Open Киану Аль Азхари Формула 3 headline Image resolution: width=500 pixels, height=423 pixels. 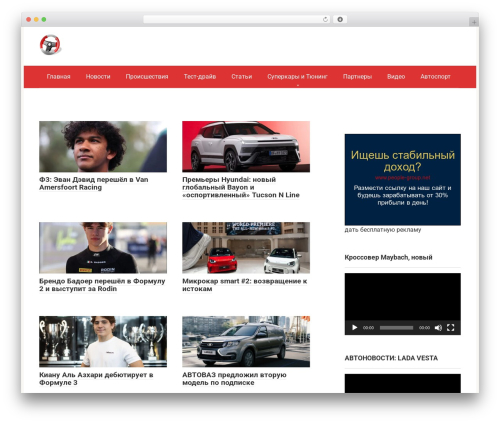[96, 379]
